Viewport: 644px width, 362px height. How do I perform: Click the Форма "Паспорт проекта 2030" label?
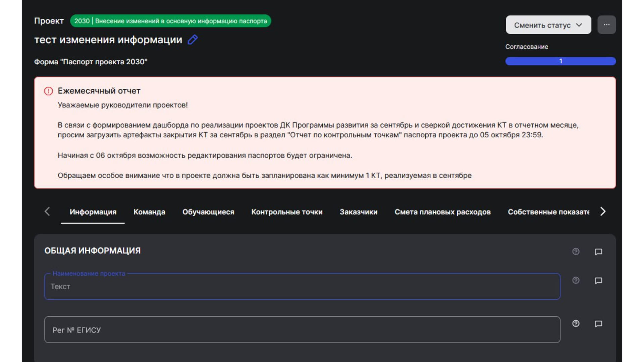[x=91, y=62]
